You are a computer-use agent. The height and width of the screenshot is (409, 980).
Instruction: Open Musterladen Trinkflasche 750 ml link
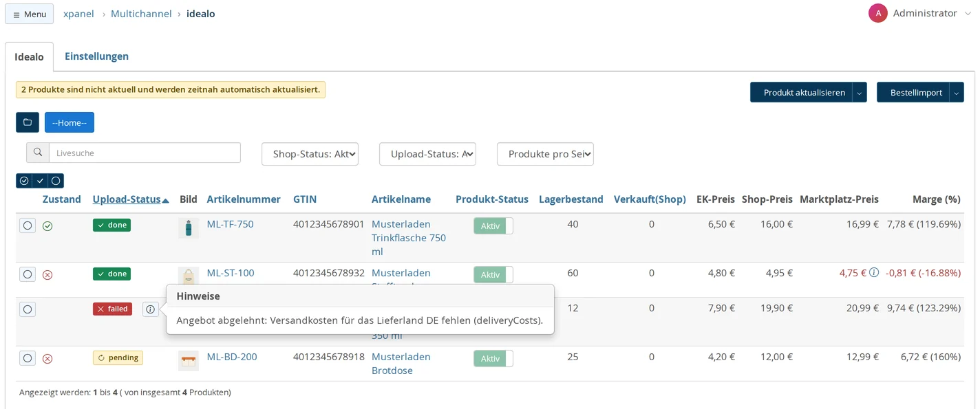pyautogui.click(x=409, y=238)
